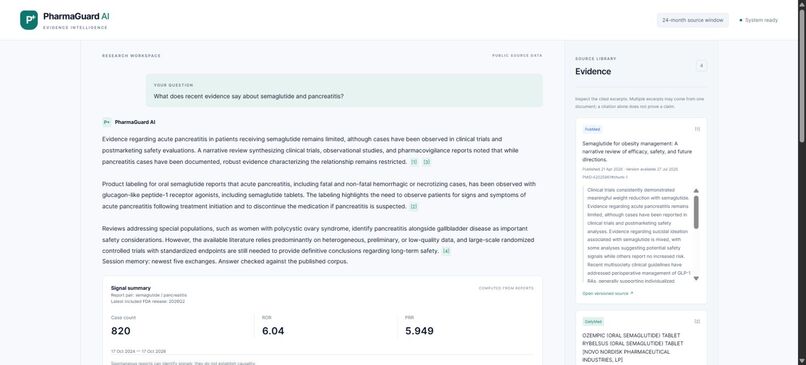This screenshot has height=365, width=806.
Task: Click the Case count value 820
Action: pyautogui.click(x=120, y=331)
